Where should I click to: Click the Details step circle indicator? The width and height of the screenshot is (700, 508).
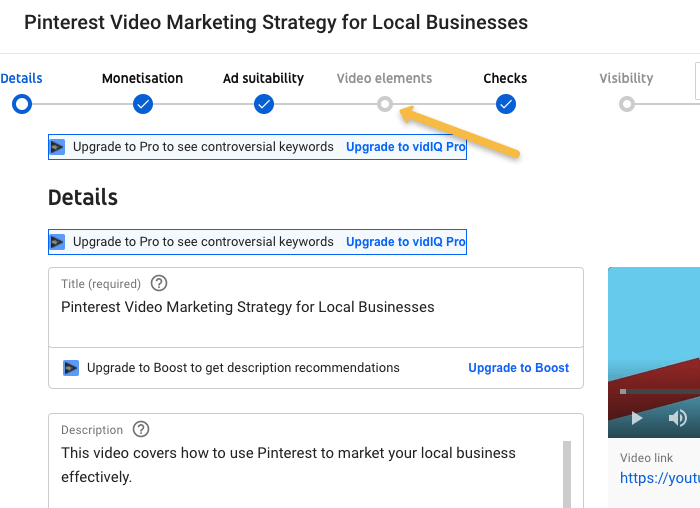coord(22,104)
